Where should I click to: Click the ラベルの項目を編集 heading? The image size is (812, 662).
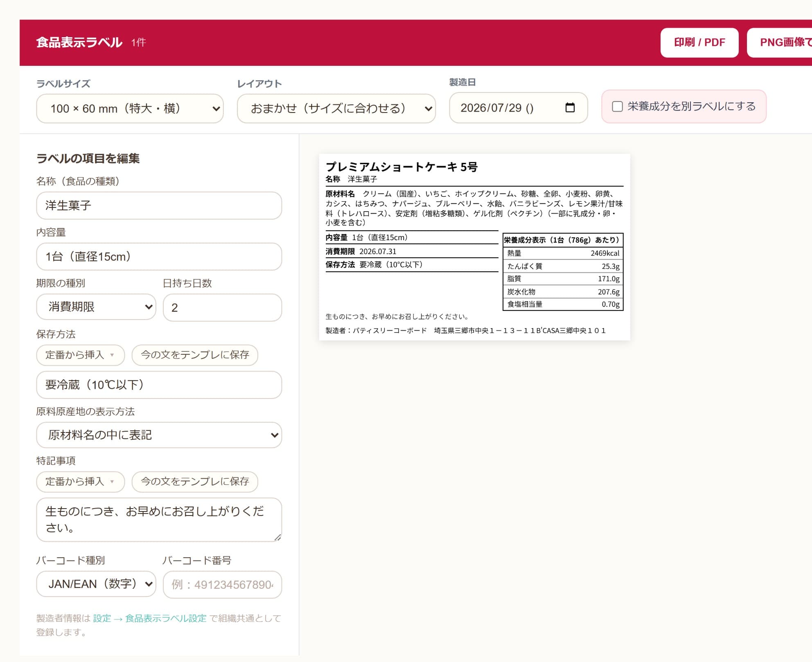[88, 158]
